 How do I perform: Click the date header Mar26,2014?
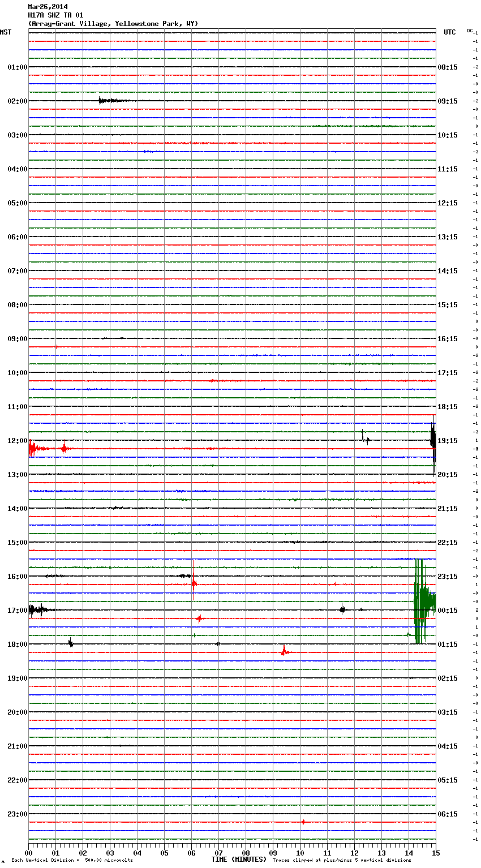click(48, 7)
